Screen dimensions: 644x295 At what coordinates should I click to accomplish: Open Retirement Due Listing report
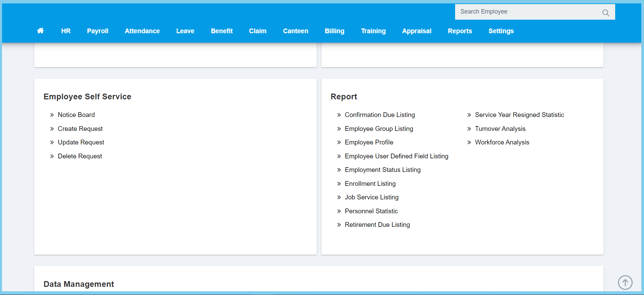377,225
